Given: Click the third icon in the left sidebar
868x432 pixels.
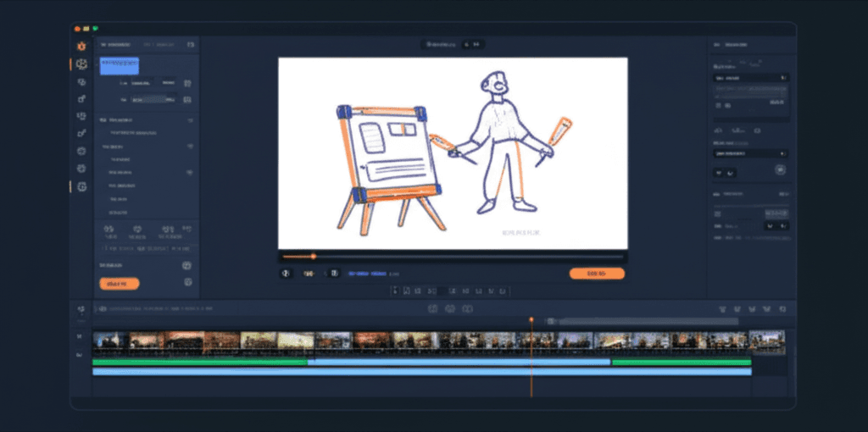Looking at the screenshot, I should click(82, 82).
